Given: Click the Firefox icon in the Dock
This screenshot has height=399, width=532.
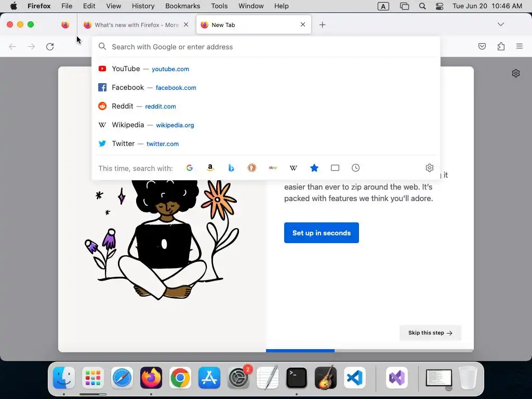Looking at the screenshot, I should point(151,378).
